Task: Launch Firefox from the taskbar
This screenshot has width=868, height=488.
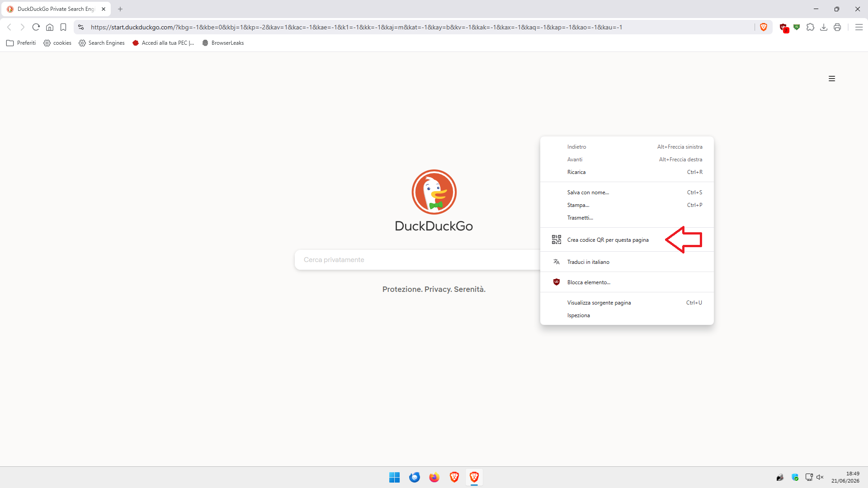Action: (434, 477)
